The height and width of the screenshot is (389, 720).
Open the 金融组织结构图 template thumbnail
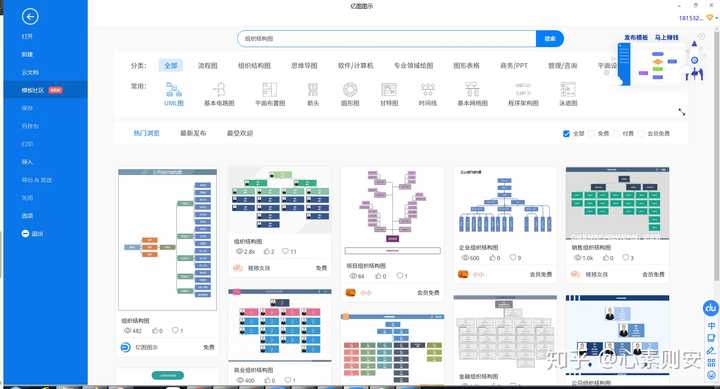(504, 332)
